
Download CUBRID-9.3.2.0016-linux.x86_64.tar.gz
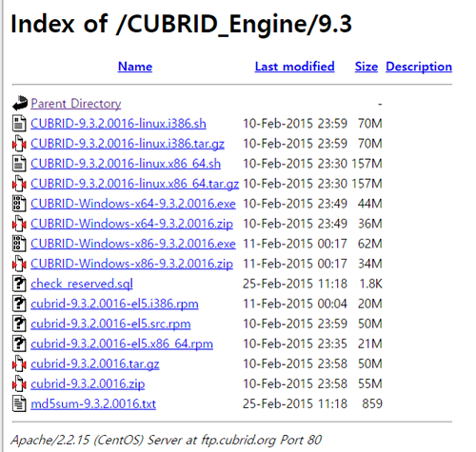[134, 184]
